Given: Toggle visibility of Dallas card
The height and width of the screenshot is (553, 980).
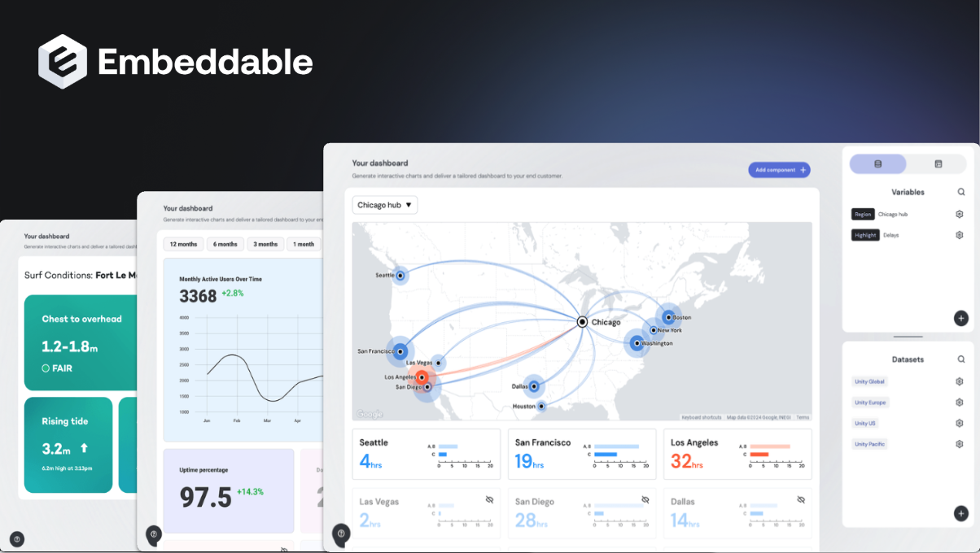Looking at the screenshot, I should [x=800, y=499].
